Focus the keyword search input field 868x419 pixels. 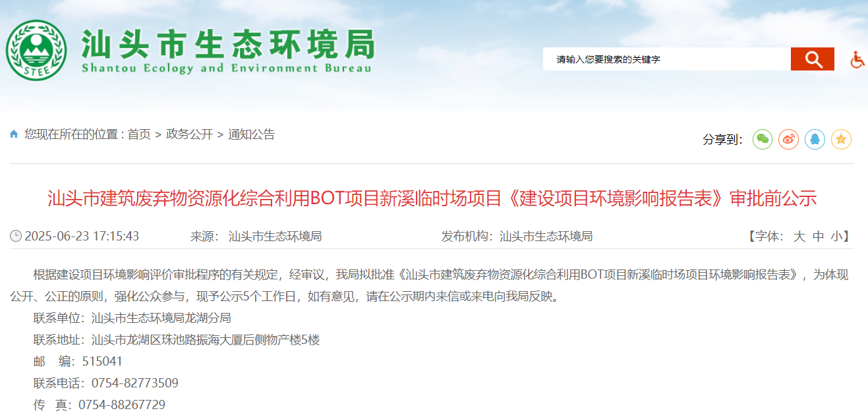[x=666, y=59]
